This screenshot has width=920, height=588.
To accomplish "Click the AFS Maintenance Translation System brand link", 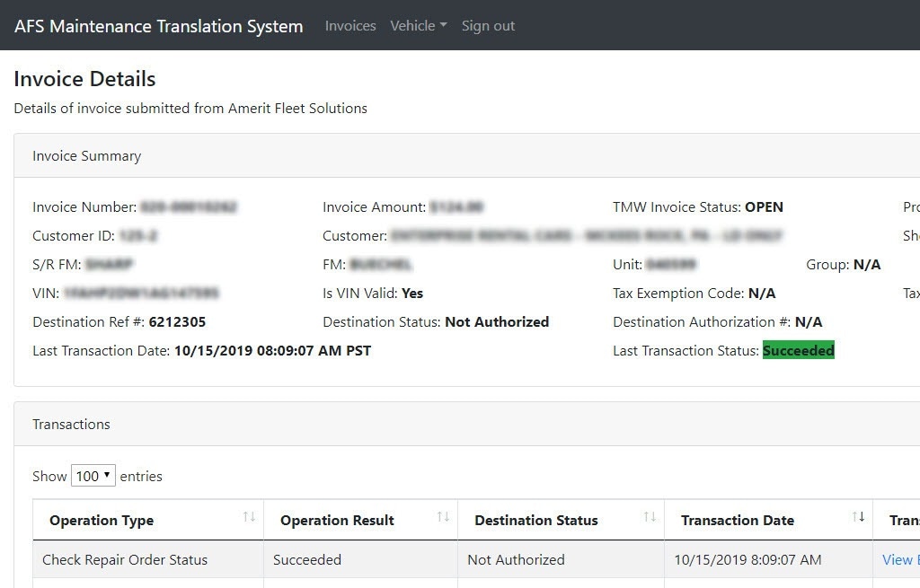I will pos(158,26).
